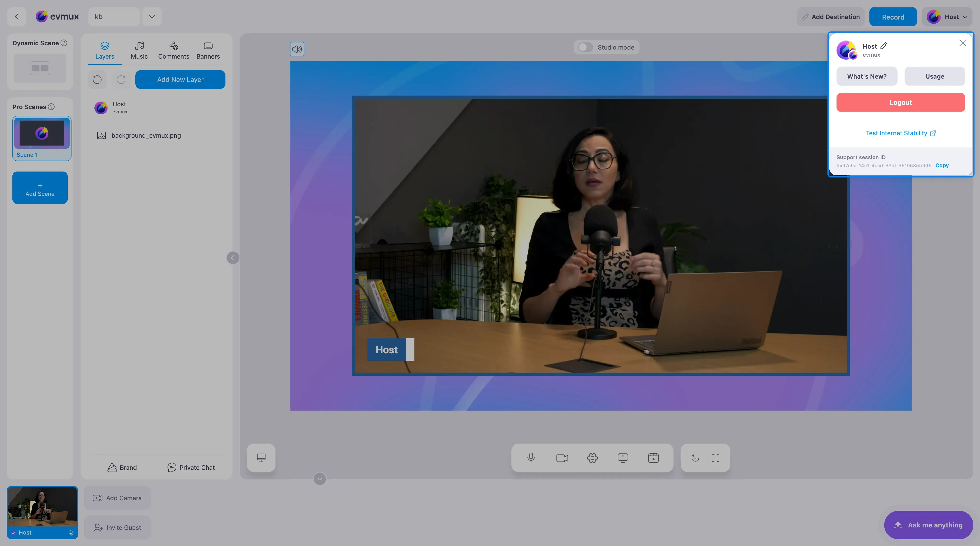Open the Comments tab
Screen dimensions: 980x546
tap(174, 51)
